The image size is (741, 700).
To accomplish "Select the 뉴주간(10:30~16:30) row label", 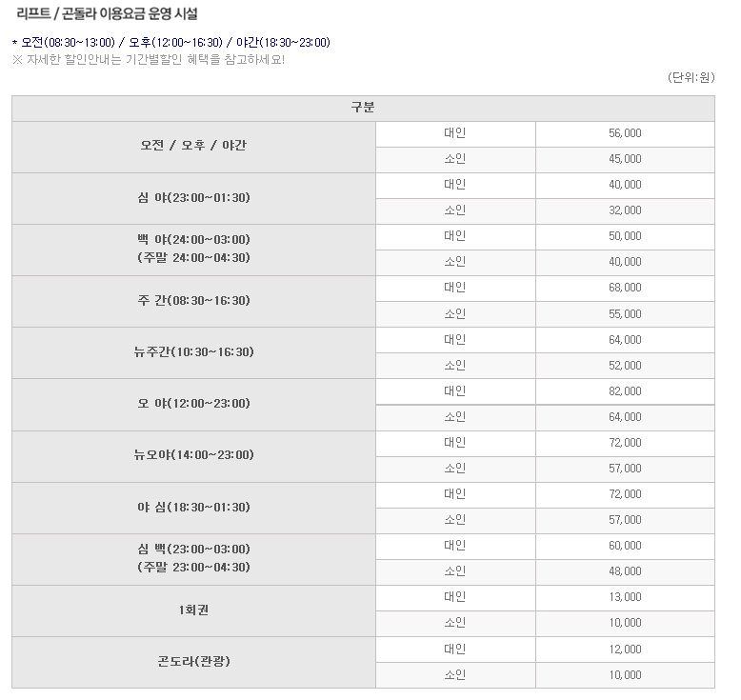I will 193,352.
